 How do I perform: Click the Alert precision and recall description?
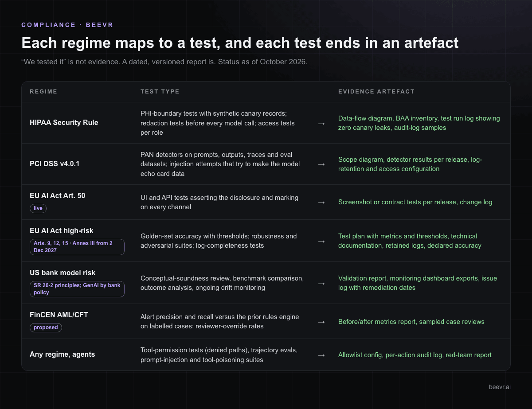click(x=220, y=321)
